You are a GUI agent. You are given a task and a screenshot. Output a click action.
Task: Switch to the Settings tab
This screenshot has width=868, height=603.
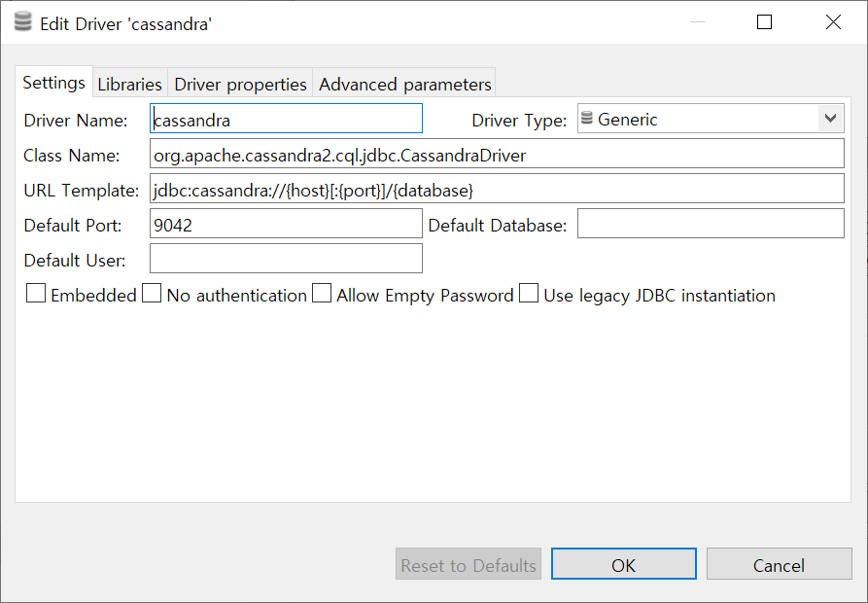pyautogui.click(x=53, y=83)
